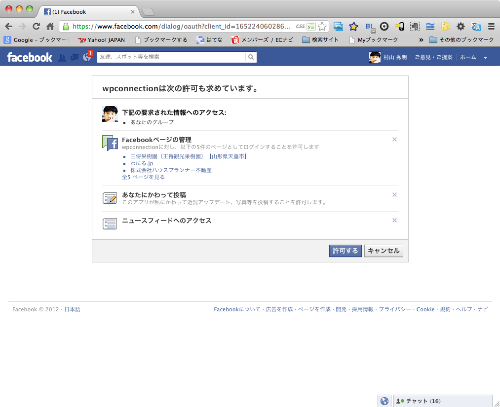The height and width of the screenshot is (407, 500).
Task: Open the 全5ページを見る link
Action: pos(143,177)
